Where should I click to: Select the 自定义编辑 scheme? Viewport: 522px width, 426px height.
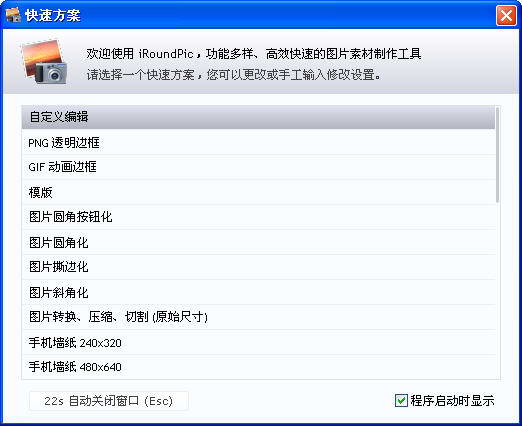258,117
